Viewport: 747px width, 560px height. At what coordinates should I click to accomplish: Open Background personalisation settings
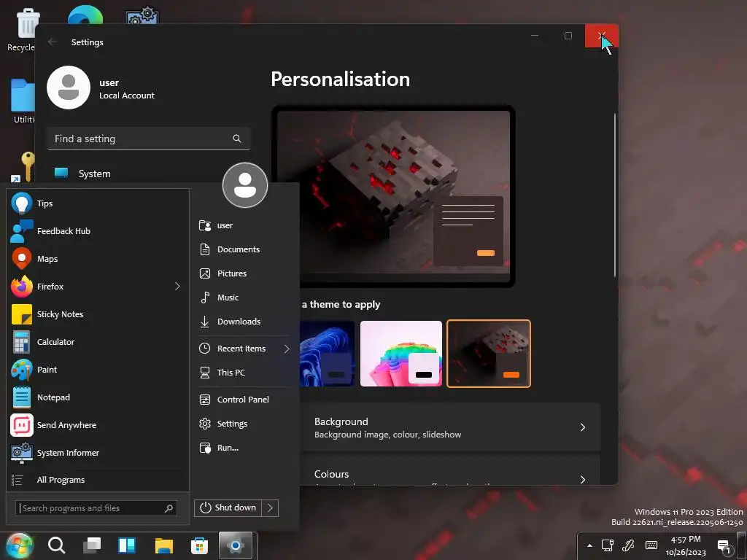(x=449, y=427)
